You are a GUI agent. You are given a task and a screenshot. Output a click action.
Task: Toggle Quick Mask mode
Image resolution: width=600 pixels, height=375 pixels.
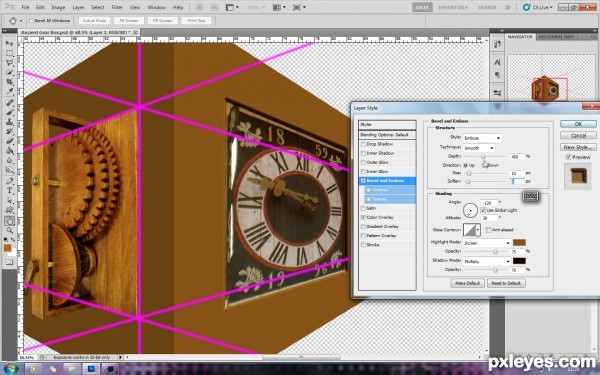tap(9, 262)
